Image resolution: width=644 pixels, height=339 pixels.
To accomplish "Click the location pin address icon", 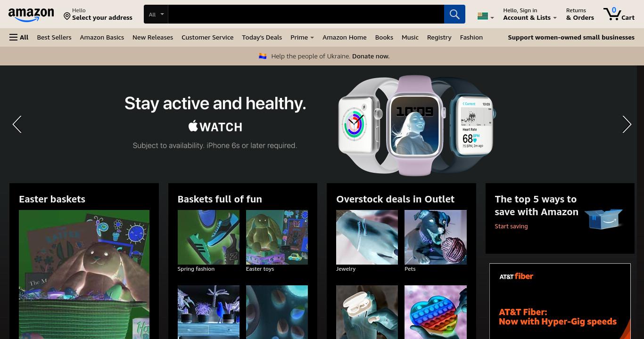I will 67,16.
